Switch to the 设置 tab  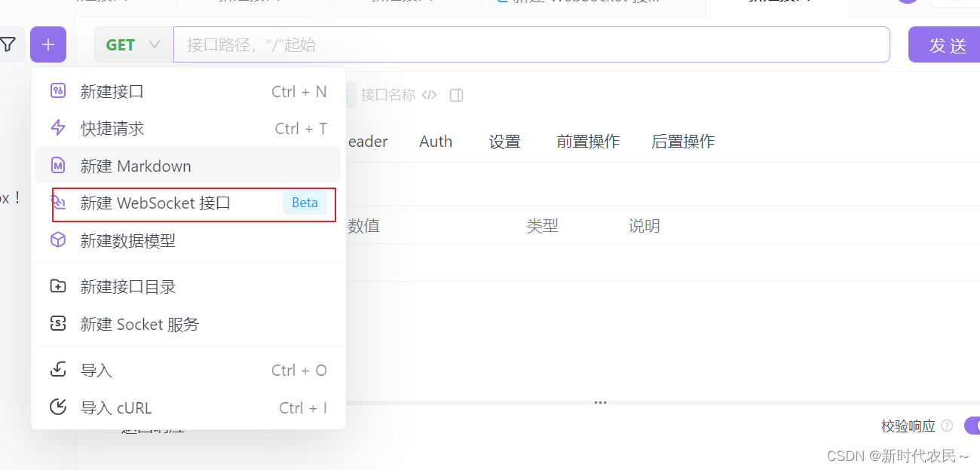[x=504, y=141]
